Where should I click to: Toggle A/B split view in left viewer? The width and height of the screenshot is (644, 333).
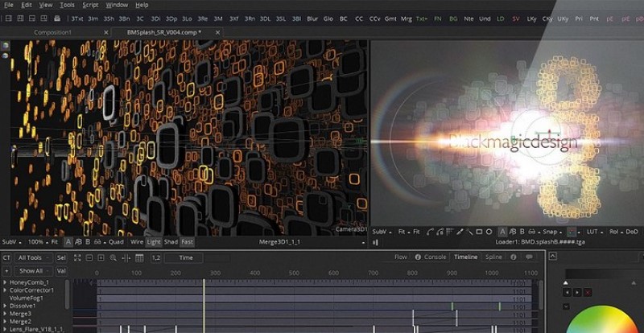coord(78,242)
